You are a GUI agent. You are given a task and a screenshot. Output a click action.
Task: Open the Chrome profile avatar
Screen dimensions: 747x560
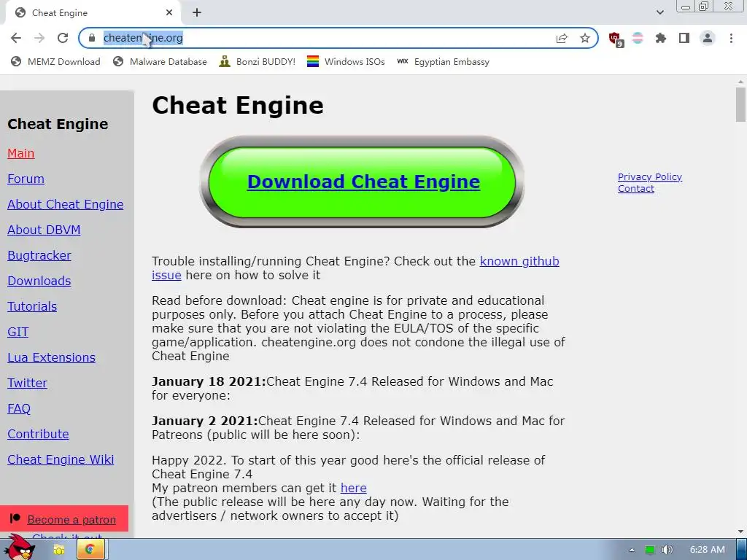point(708,38)
